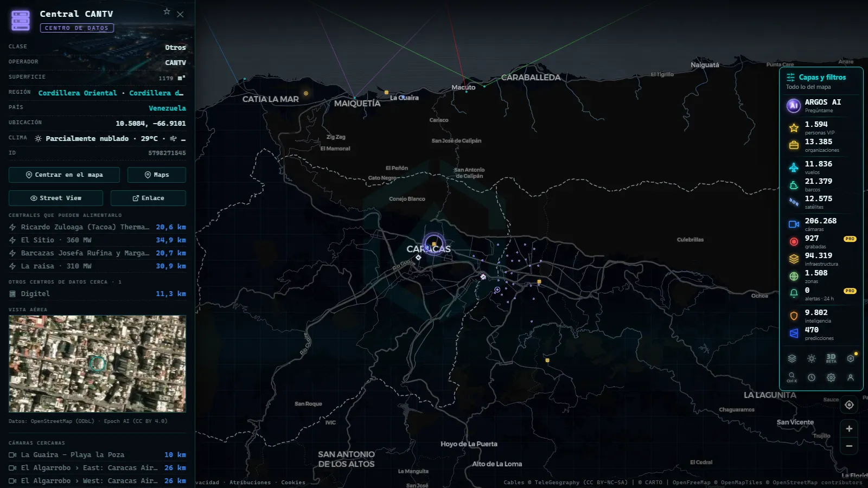Click the PRO badge beside alertas

[850, 291]
